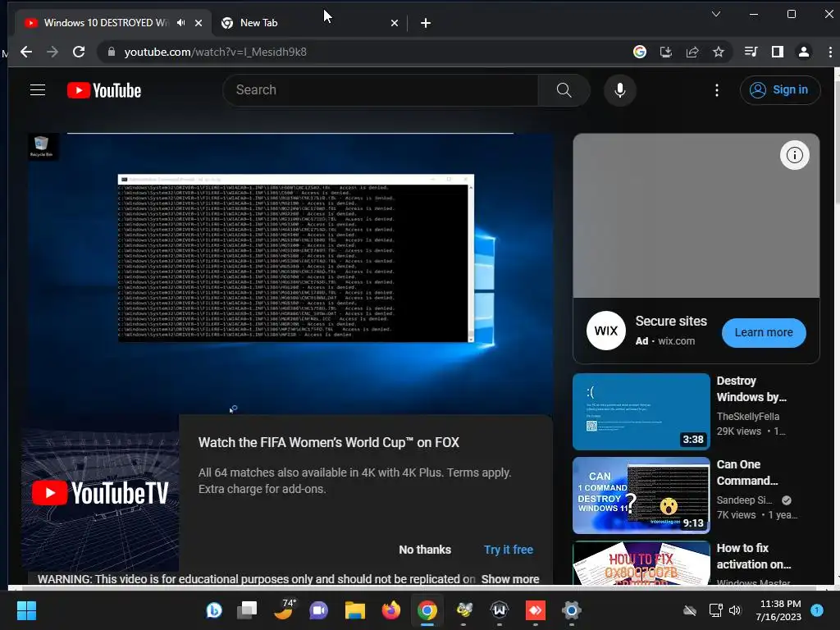Install app icon in address bar
The width and height of the screenshot is (840, 630).
pos(666,52)
